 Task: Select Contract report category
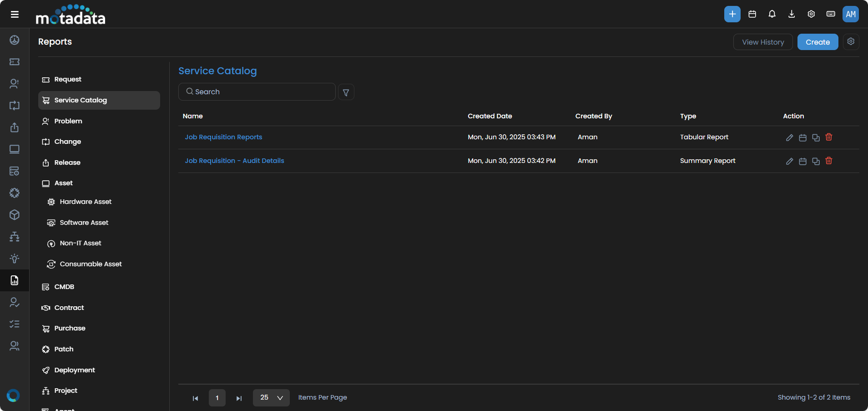pyautogui.click(x=99, y=308)
